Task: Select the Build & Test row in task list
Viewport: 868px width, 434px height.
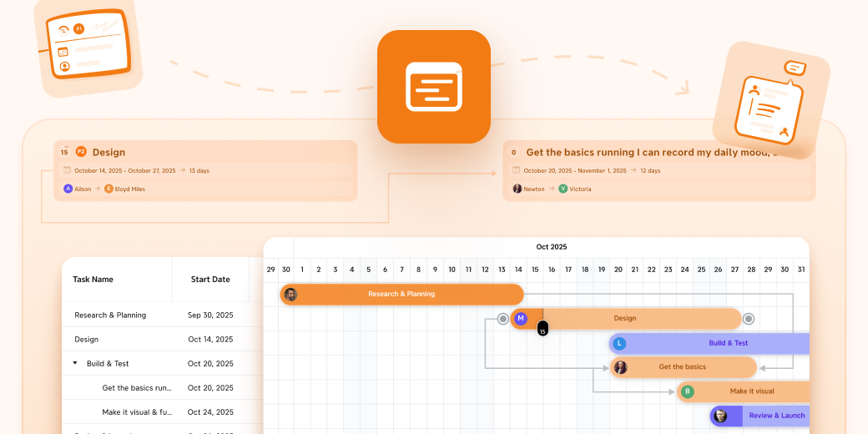Action: pos(162,364)
